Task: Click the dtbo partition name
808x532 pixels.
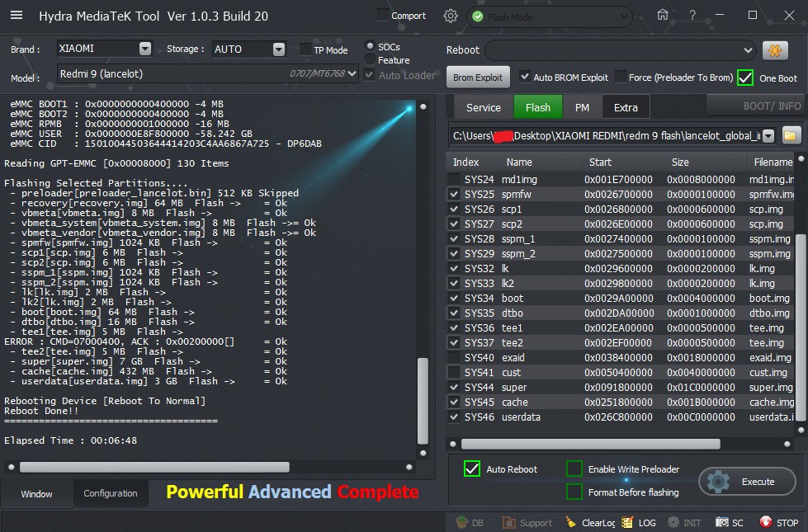Action: coord(513,313)
